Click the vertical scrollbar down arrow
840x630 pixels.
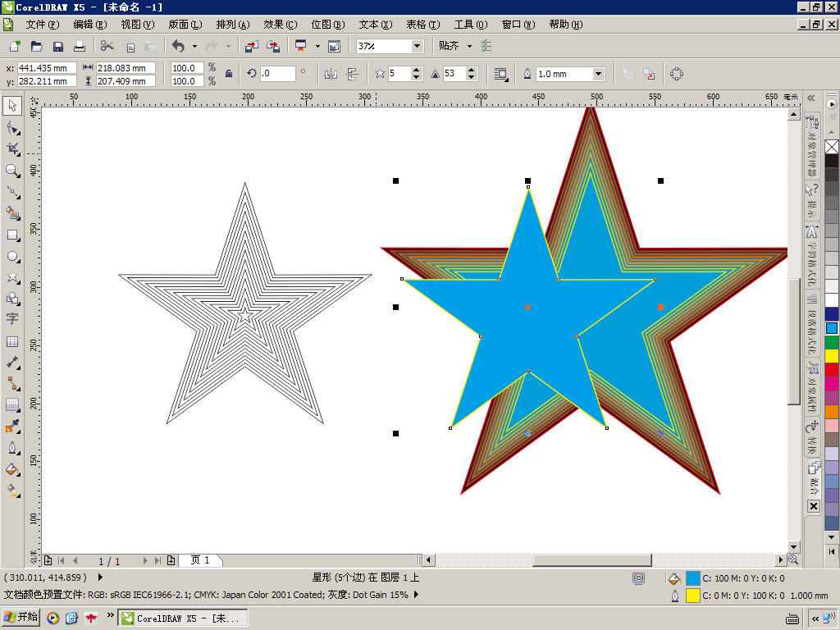(793, 547)
